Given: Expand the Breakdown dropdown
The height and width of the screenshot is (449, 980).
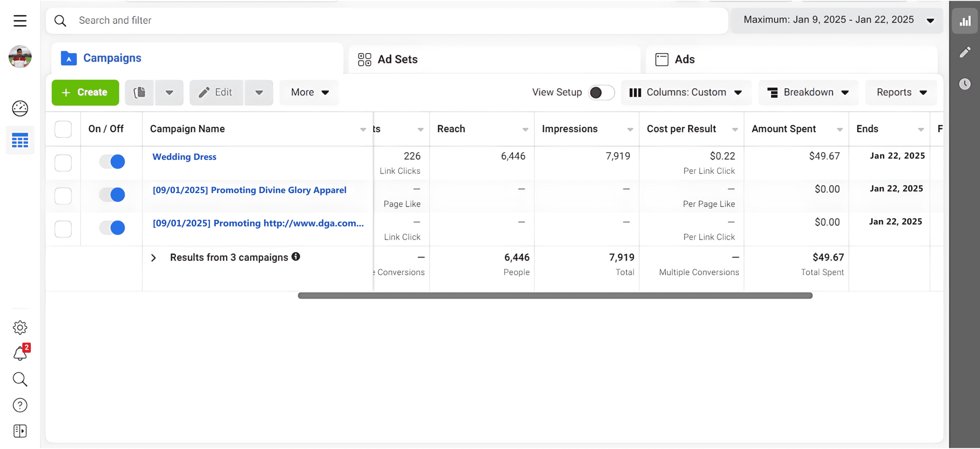Looking at the screenshot, I should click(808, 92).
